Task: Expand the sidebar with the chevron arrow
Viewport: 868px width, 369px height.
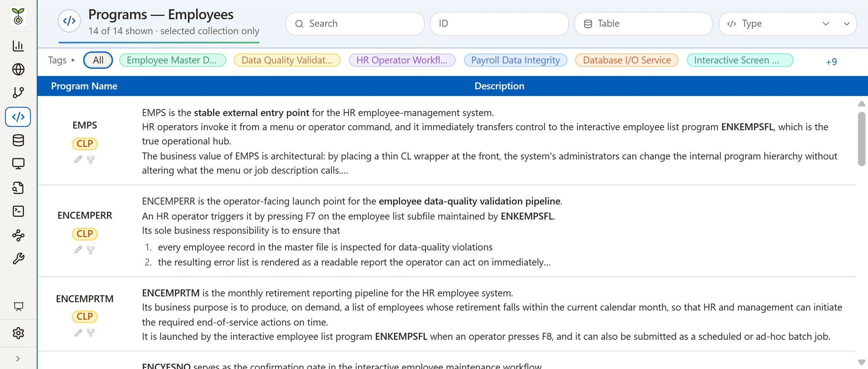Action: point(18,359)
